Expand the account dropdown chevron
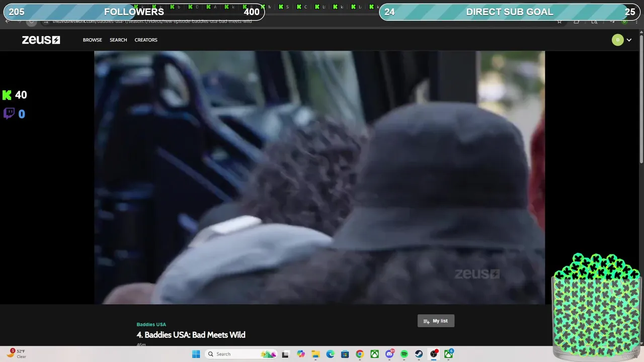This screenshot has height=362, width=644. tap(629, 40)
